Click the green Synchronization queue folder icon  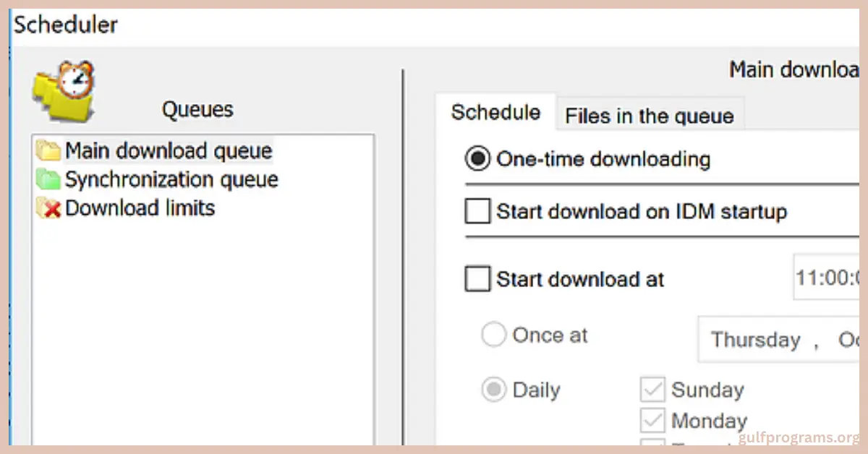pos(48,179)
